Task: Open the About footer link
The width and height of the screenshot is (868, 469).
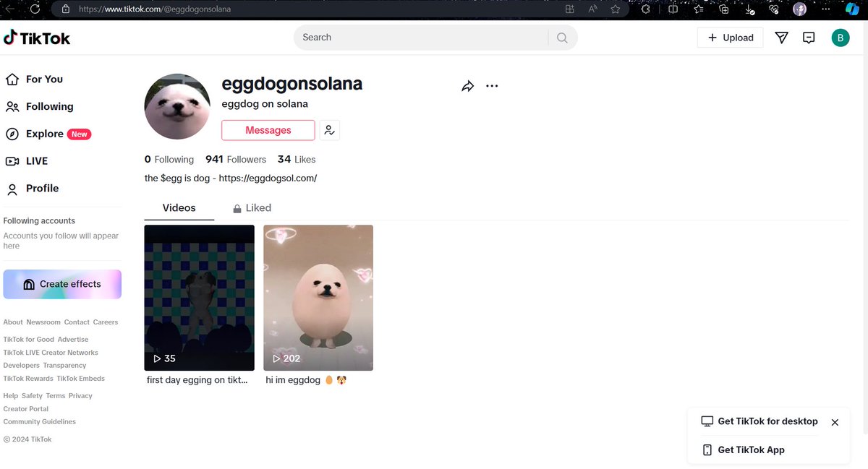Action: (x=13, y=322)
